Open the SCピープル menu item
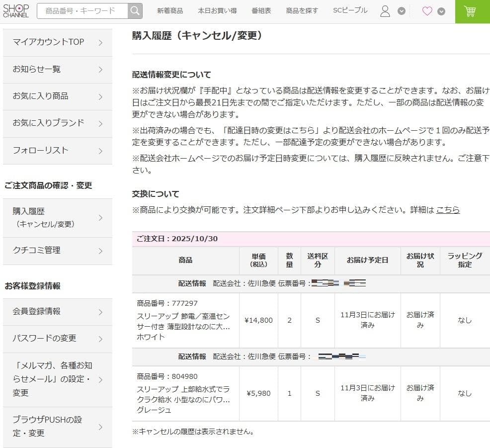Screen dimensions: 490x448 tap(349, 10)
